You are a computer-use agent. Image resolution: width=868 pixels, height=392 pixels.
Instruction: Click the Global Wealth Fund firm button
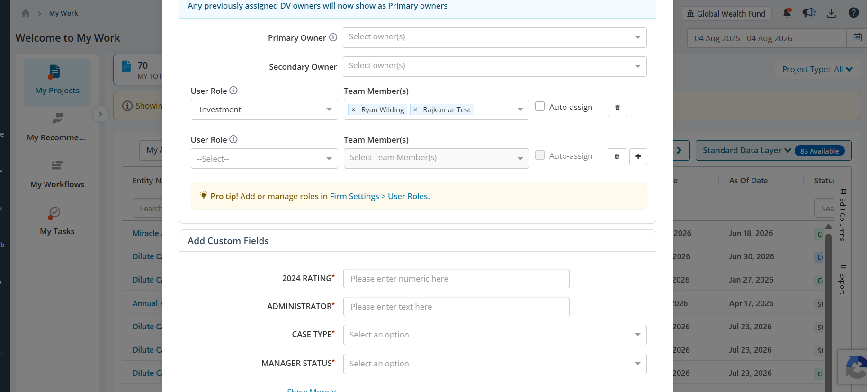[726, 14]
